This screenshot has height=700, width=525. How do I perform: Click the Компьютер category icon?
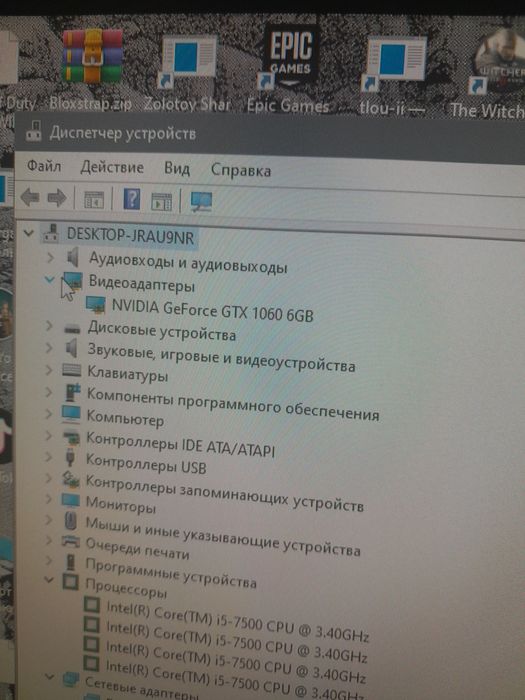(71, 413)
